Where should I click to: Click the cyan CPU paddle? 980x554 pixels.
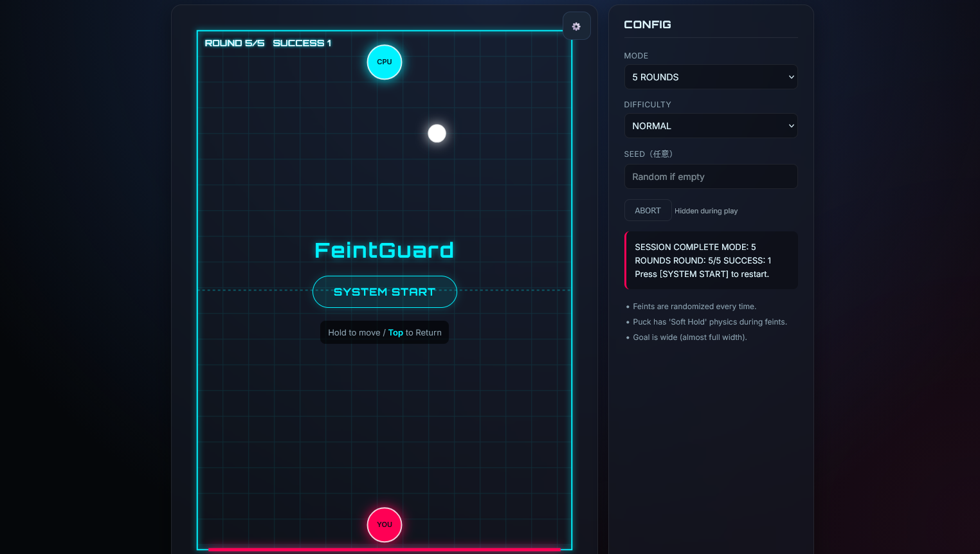tap(385, 62)
